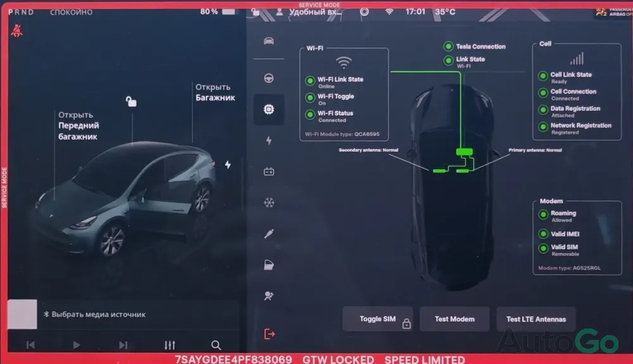Tap the Wi-Fi Module type: QCA6595 text
This screenshot has width=633, height=364.
click(x=342, y=134)
